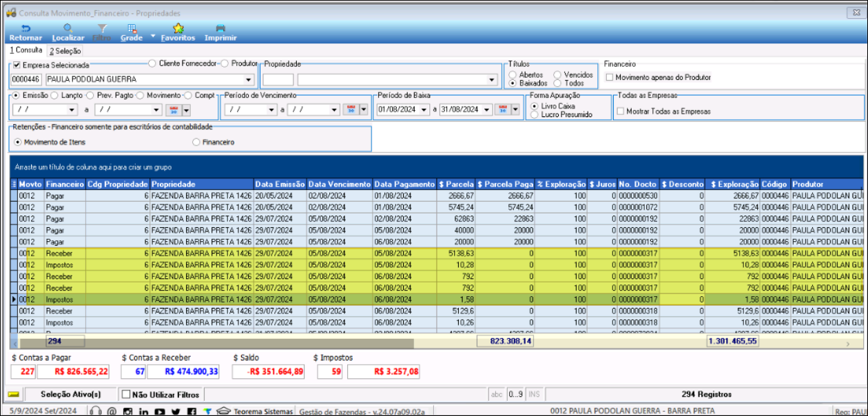The height and width of the screenshot is (416, 868).
Task: Click the Contas a Receber total R$ 474.900,33
Action: click(183, 371)
